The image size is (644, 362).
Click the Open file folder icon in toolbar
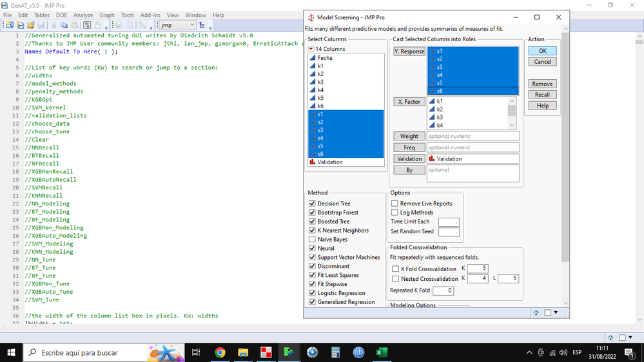point(30,25)
